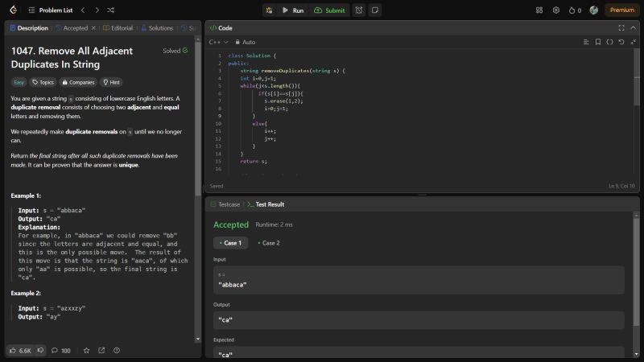The image size is (644, 362).
Task: Maximize the Code panel fullscreen icon
Action: coord(621,28)
